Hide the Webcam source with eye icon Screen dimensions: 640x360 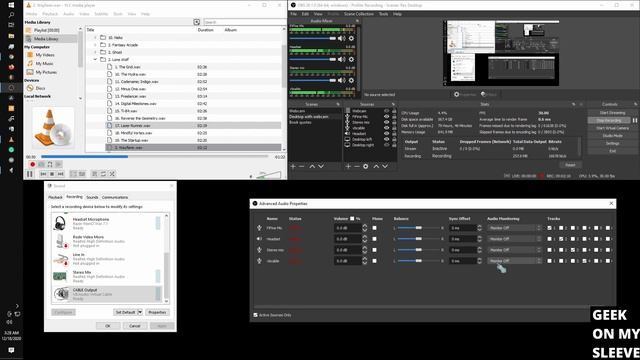[x=386, y=111]
